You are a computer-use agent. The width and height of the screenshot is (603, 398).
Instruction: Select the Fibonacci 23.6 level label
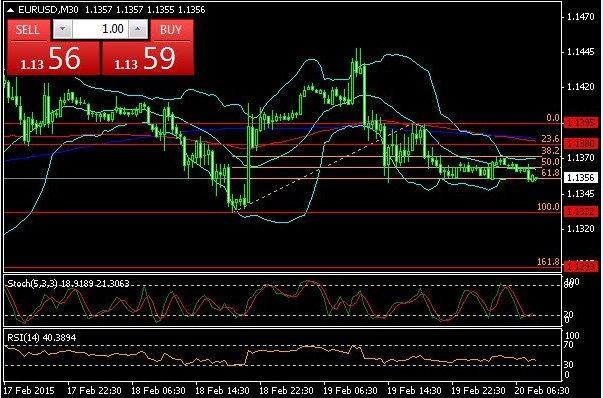(x=550, y=138)
